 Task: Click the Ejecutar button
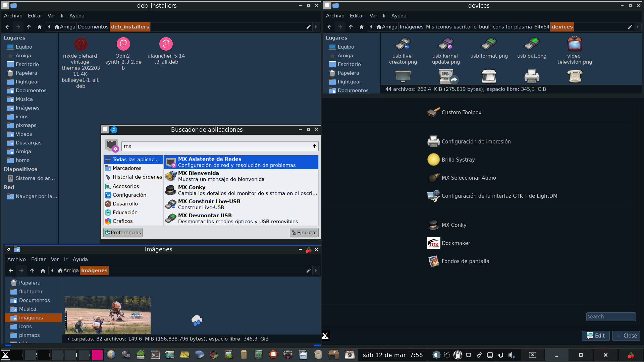pos(304,233)
